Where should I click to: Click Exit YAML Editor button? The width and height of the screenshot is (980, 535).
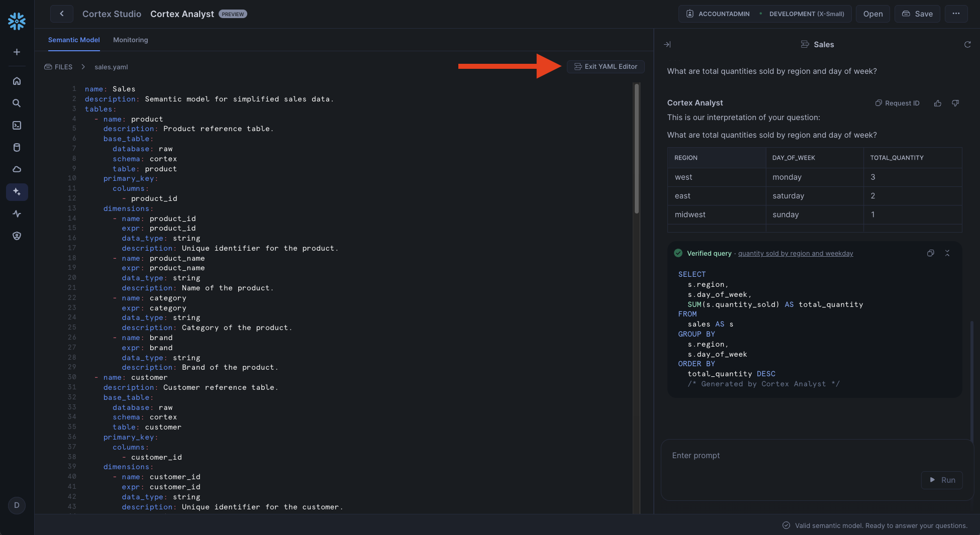pos(606,66)
